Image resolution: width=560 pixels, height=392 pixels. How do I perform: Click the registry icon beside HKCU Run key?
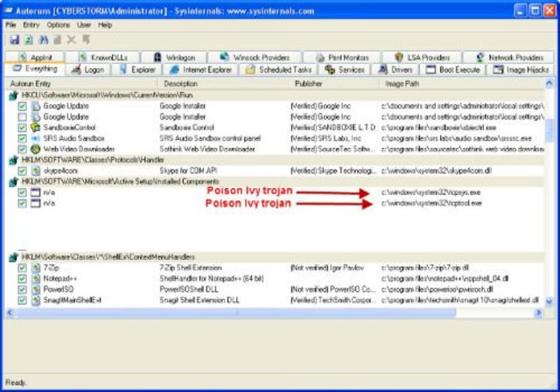(14, 95)
